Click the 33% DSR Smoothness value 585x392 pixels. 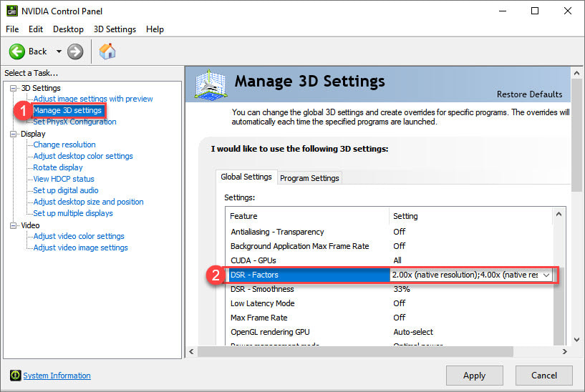(402, 289)
